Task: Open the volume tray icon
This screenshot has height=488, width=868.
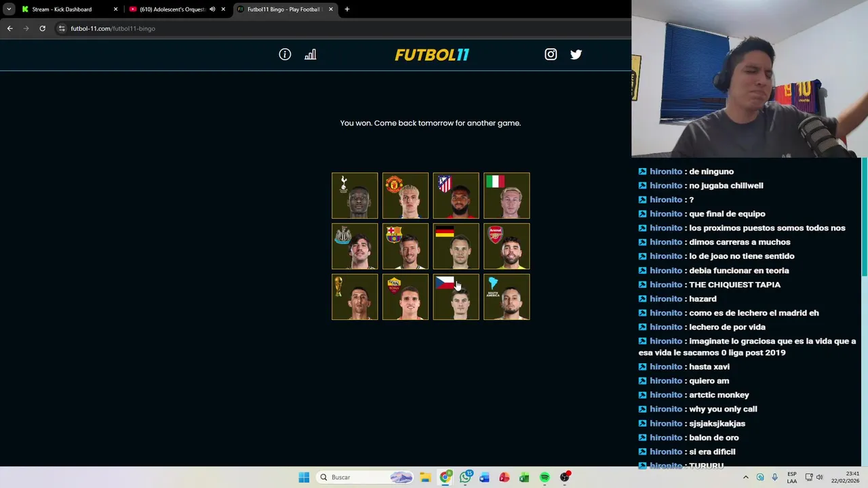Action: pyautogui.click(x=820, y=477)
